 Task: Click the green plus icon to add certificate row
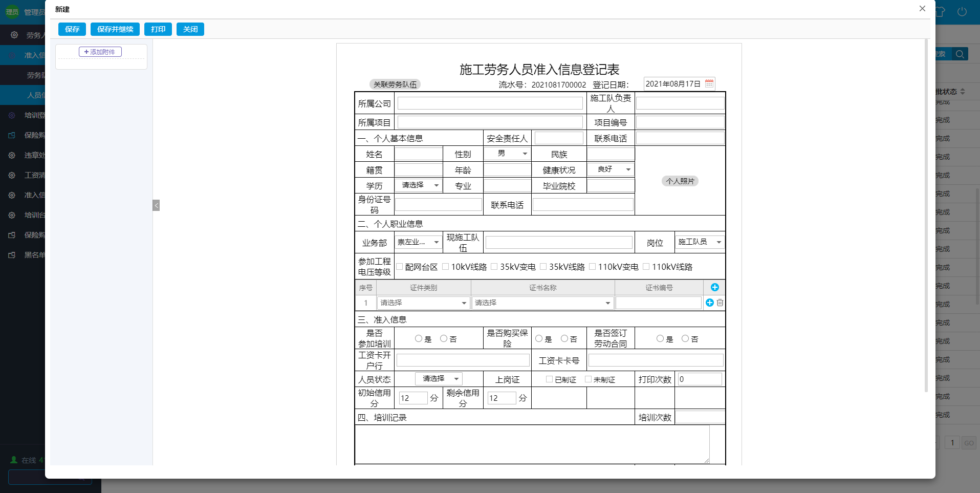(x=714, y=287)
